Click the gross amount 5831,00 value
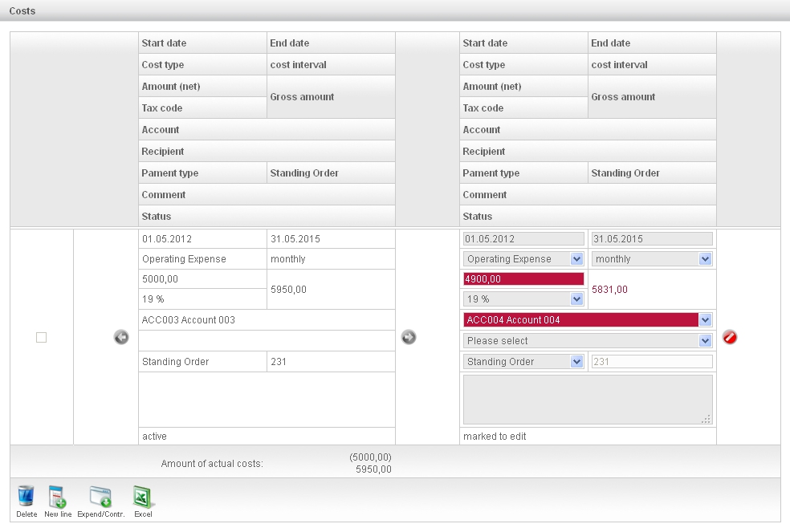Screen dimensions: 790x532 609,290
